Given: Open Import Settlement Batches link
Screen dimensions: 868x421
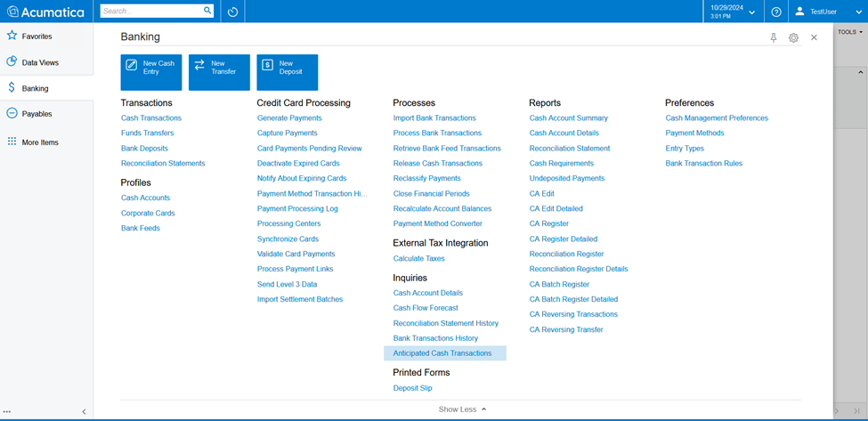Looking at the screenshot, I should tap(300, 299).
